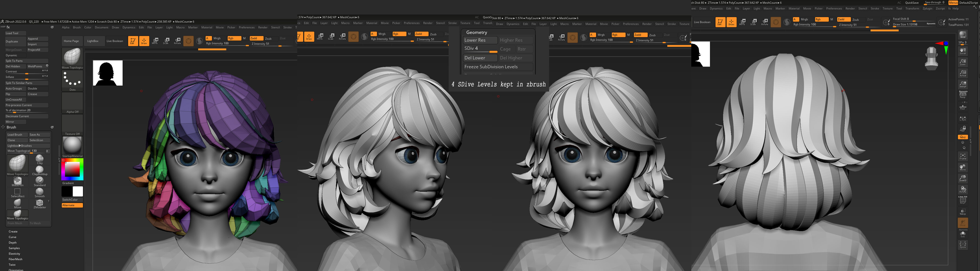Choose the Standard brush
The height and width of the screenshot is (271, 980).
(40, 182)
